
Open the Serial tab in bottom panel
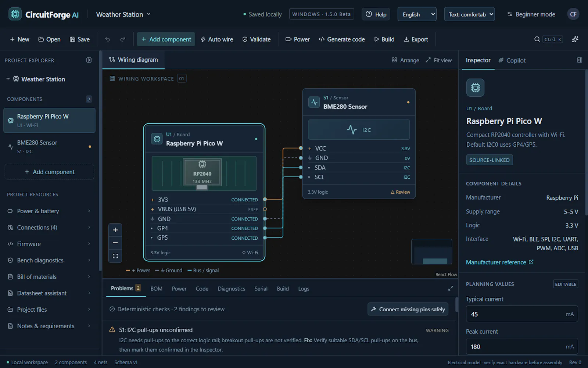pyautogui.click(x=261, y=289)
